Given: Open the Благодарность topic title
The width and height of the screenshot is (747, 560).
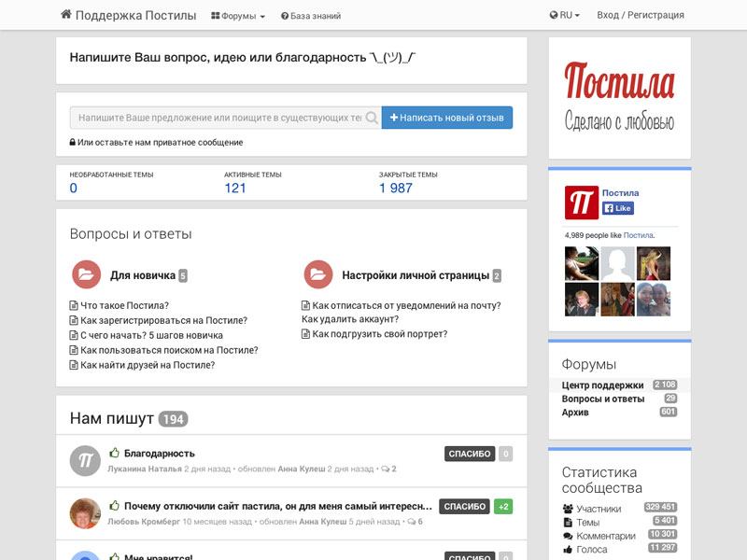Looking at the screenshot, I should coord(160,454).
